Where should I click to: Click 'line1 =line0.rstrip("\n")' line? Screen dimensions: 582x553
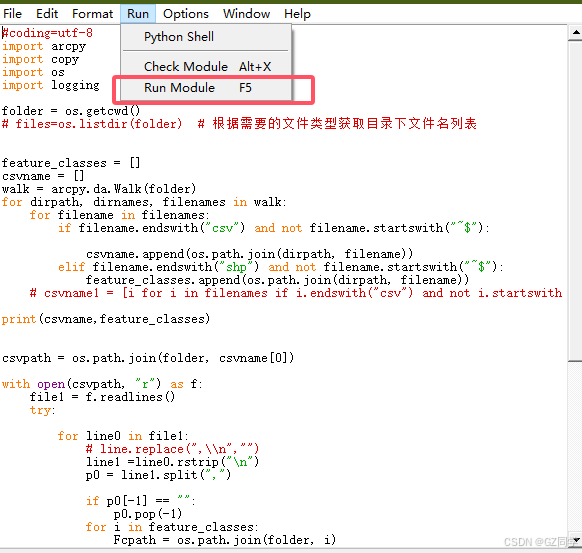[172, 462]
